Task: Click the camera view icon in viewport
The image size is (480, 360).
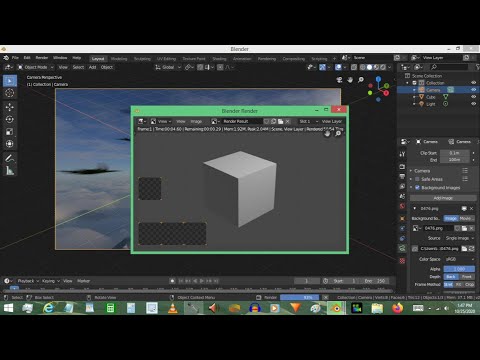Action: (x=339, y=80)
